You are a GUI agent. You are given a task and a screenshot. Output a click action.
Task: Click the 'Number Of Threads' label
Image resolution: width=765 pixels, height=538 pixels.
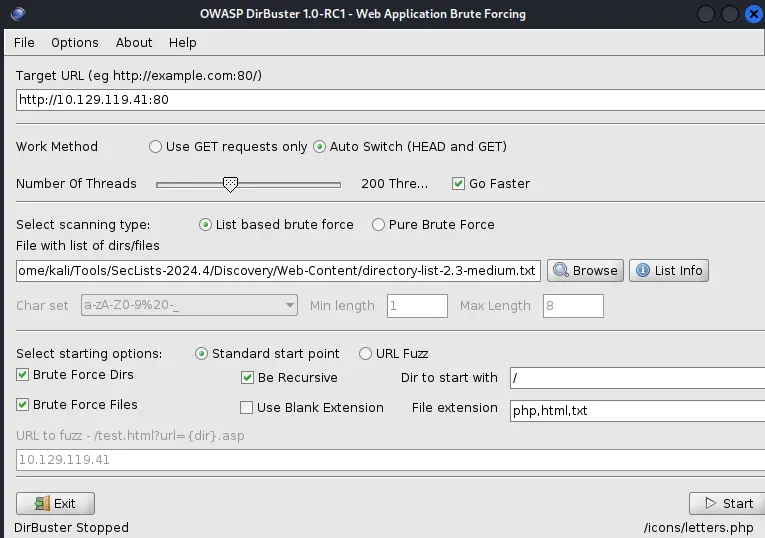76,183
